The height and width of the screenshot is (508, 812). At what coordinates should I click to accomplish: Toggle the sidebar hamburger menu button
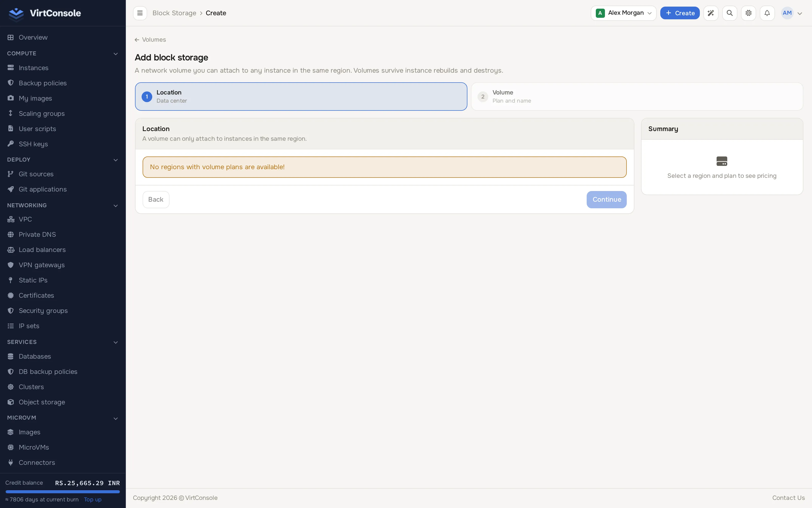(140, 13)
